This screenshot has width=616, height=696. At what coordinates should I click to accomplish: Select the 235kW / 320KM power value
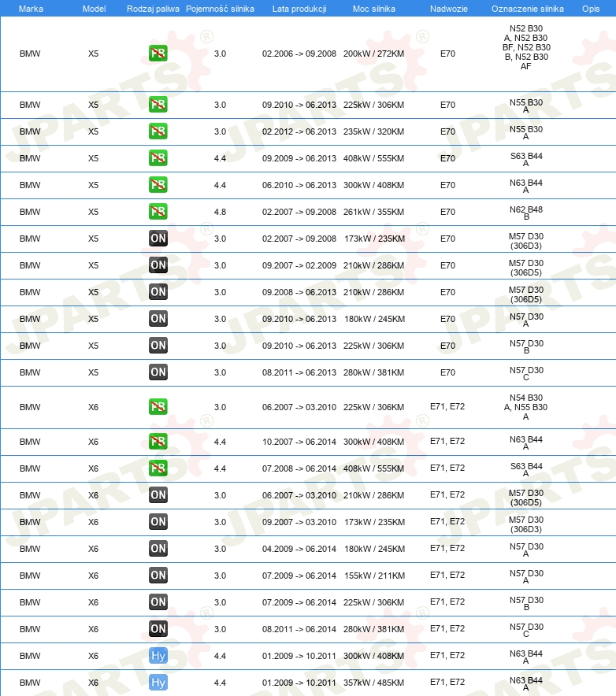point(374,131)
